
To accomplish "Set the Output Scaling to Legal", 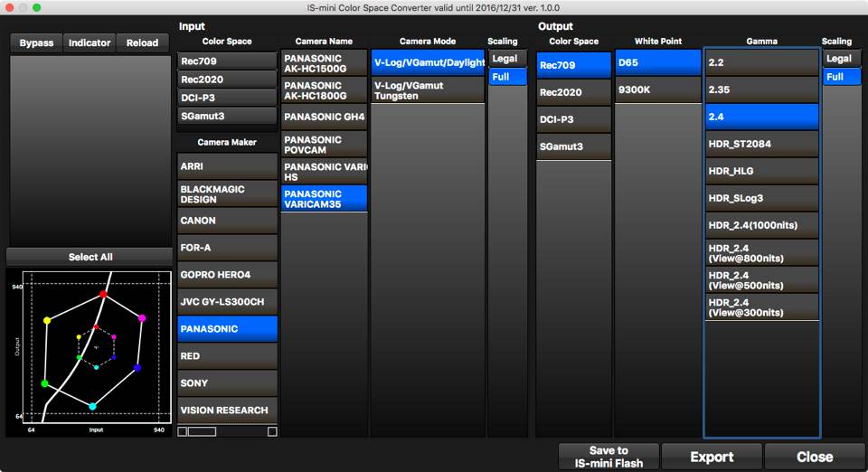I will click(842, 58).
